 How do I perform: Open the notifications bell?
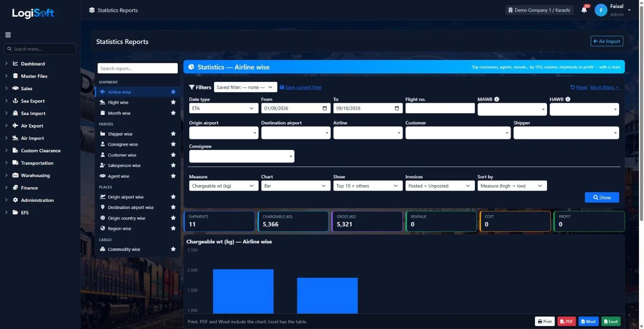pos(584,10)
